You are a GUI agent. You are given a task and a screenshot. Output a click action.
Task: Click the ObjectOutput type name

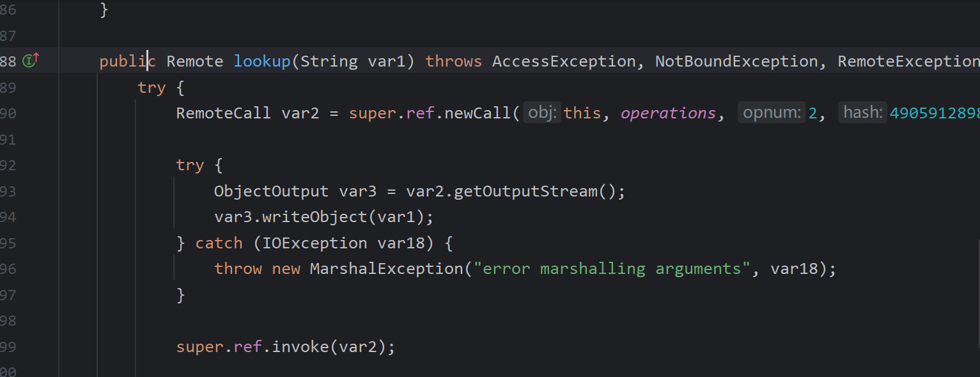pyautogui.click(x=271, y=191)
